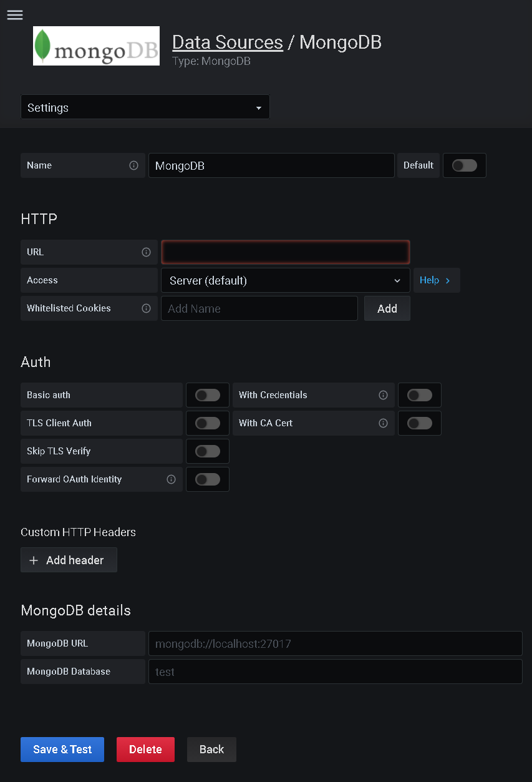The height and width of the screenshot is (782, 532).
Task: Open the Data Sources breadcrumb link
Action: coord(228,42)
